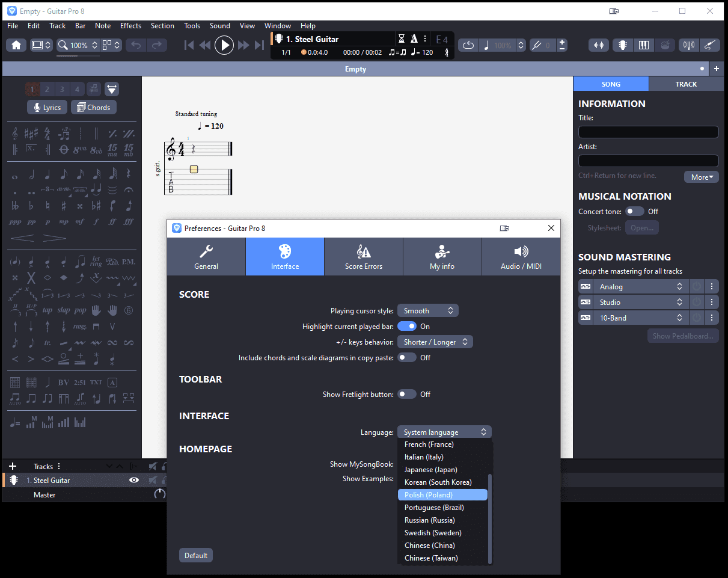Select the whole note duration icon
728x578 pixels.
tap(15, 176)
